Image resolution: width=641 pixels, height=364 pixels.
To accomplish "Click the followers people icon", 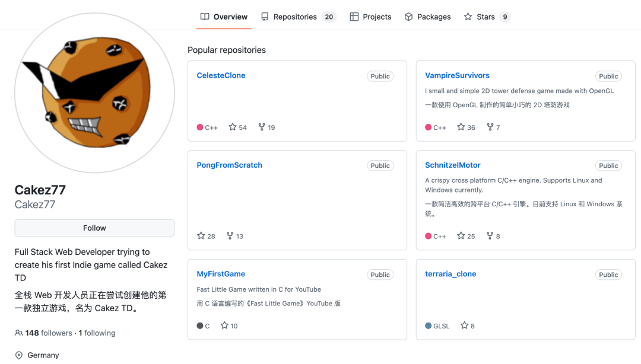I will coord(19,333).
